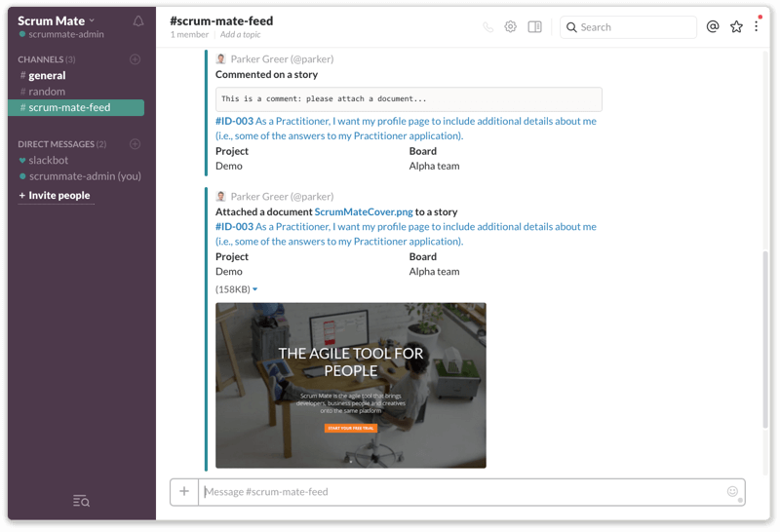
Task: Open starred items star icon
Action: click(x=736, y=27)
